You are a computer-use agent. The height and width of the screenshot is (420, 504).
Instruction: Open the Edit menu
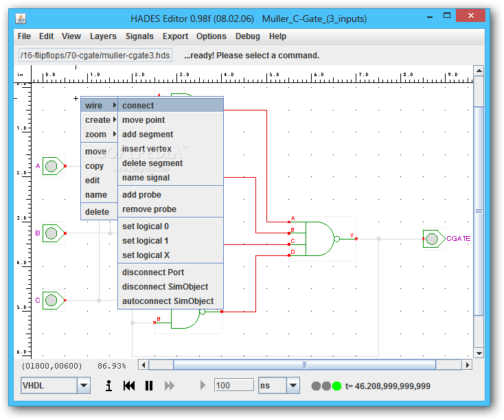pos(46,36)
